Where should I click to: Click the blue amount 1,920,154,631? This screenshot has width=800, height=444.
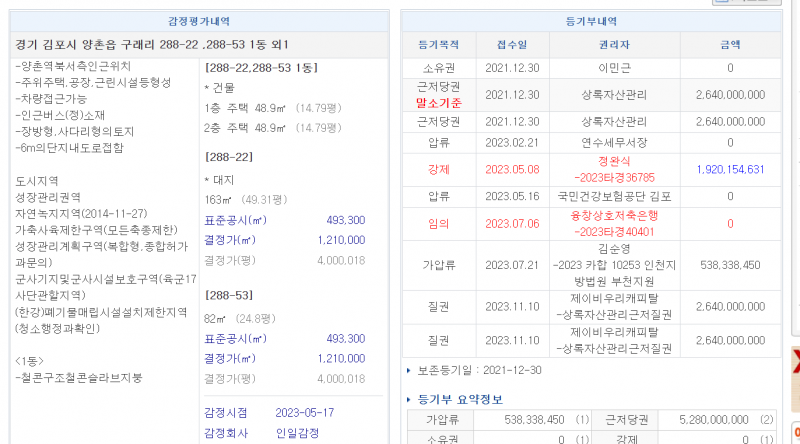(x=730, y=169)
